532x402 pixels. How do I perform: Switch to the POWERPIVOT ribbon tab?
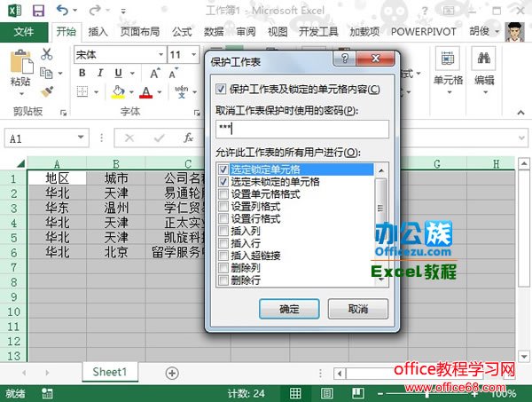tap(424, 32)
